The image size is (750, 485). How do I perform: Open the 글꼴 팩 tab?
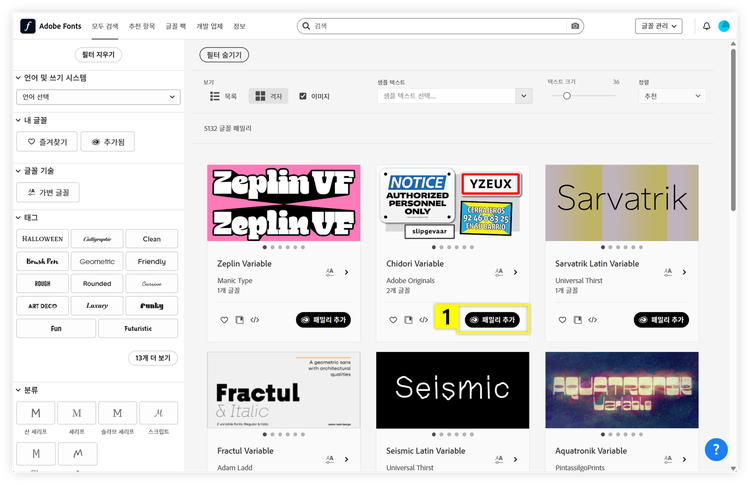(176, 26)
